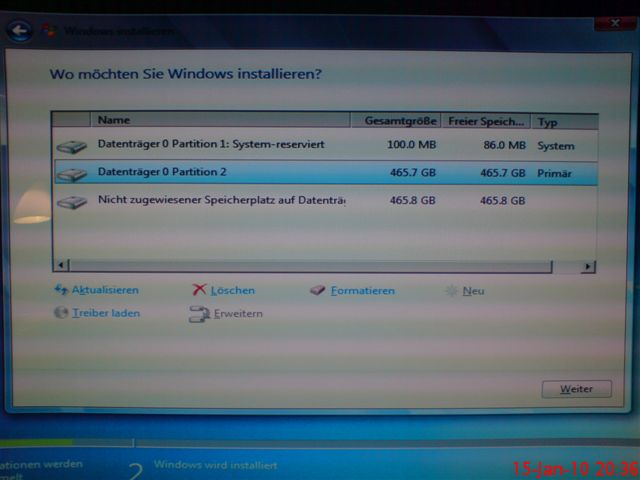Click the System type cell
The image size is (640, 480).
(556, 146)
